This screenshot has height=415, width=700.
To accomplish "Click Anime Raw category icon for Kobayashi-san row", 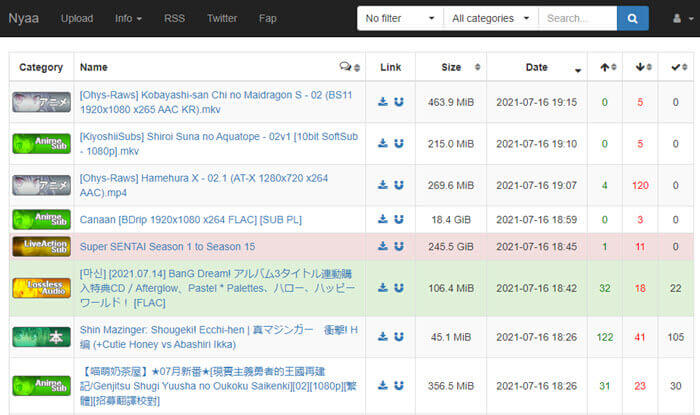I will click(x=42, y=102).
